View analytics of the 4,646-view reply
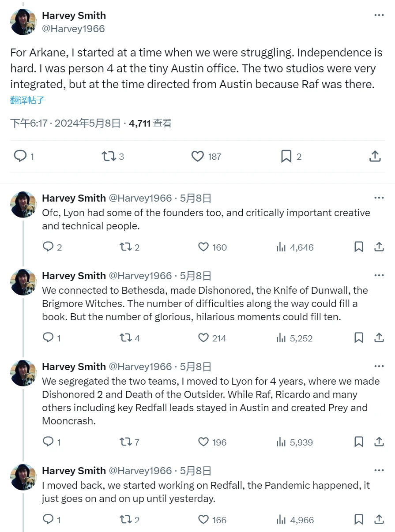This screenshot has height=532, width=395. (281, 247)
